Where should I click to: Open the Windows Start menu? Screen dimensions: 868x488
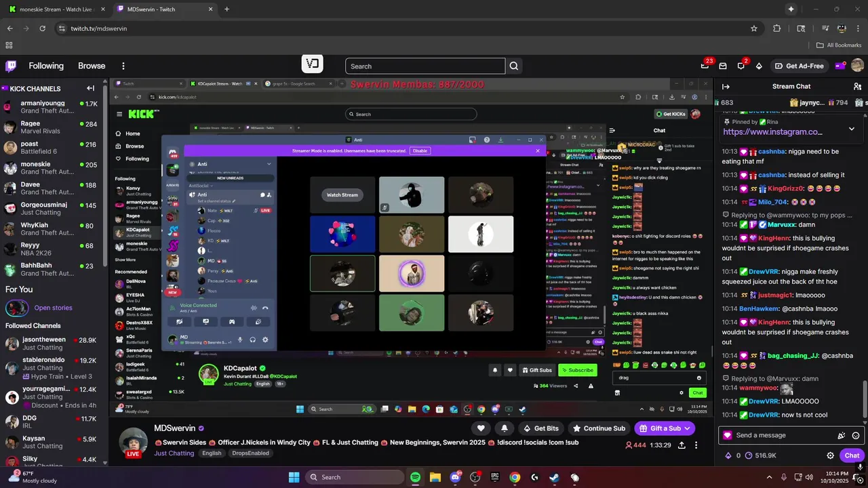coord(294,477)
